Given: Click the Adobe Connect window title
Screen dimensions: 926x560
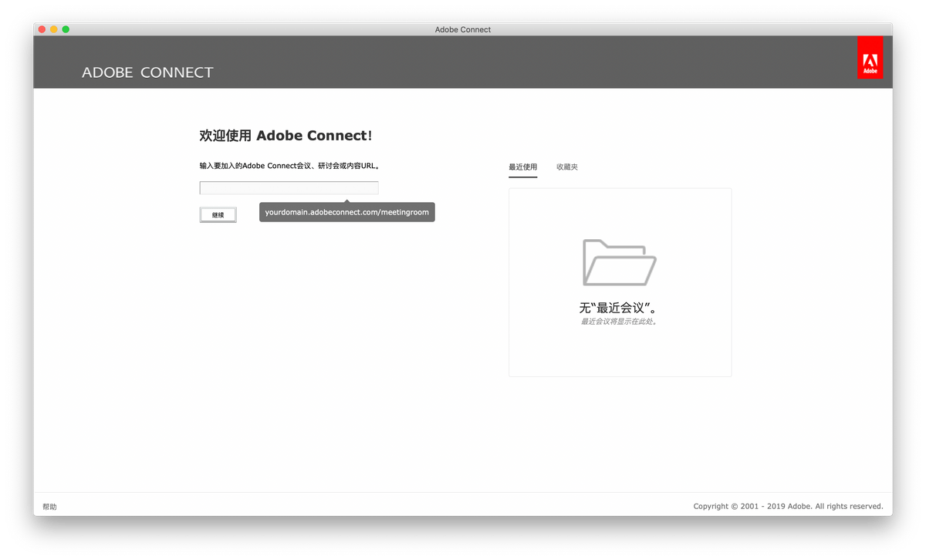Looking at the screenshot, I should click(463, 29).
